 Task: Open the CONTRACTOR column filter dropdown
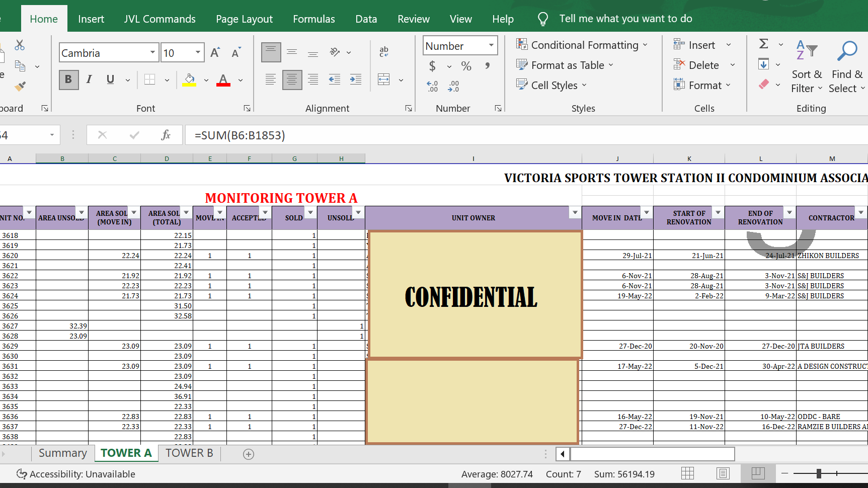click(861, 213)
